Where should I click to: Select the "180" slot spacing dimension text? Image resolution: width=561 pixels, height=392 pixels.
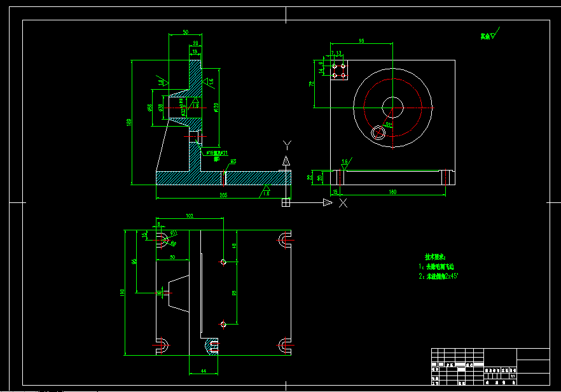coord(392,192)
